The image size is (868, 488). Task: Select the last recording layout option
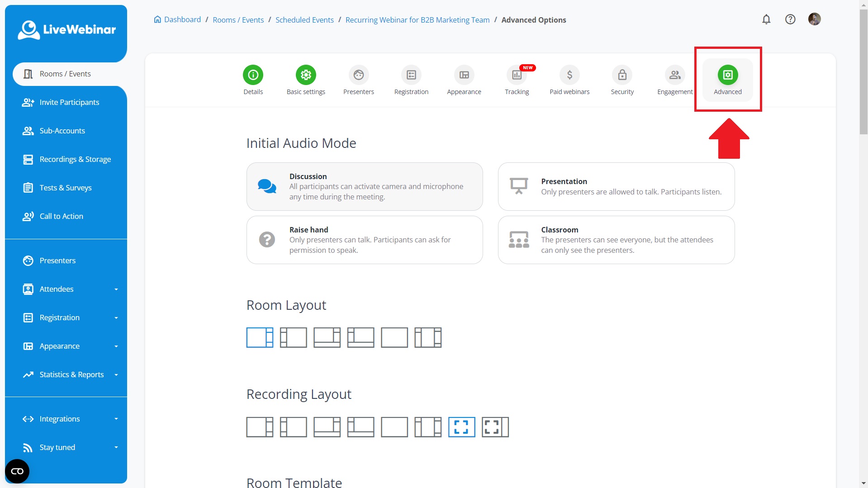click(495, 427)
